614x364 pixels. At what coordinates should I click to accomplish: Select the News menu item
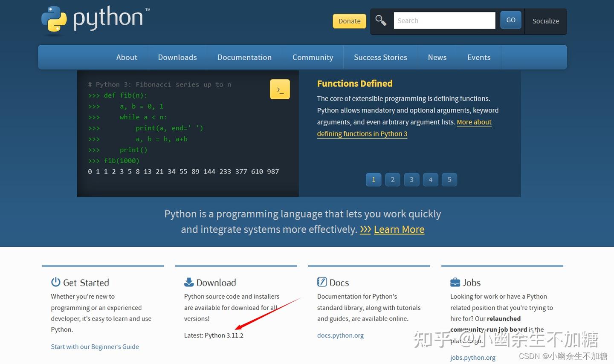(437, 57)
